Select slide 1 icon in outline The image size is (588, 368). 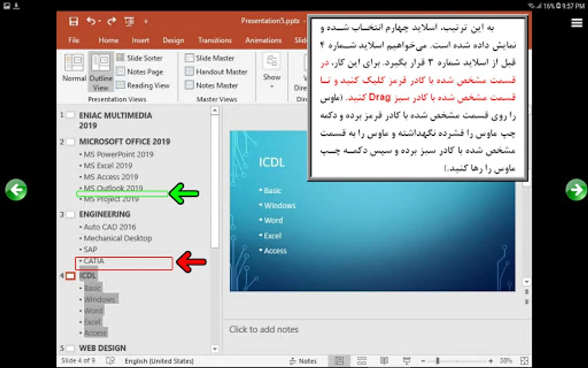[70, 115]
